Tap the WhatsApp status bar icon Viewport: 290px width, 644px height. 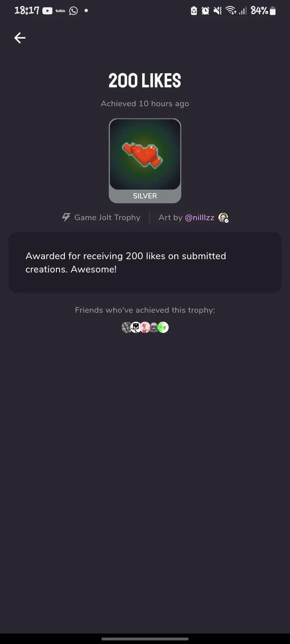73,11
